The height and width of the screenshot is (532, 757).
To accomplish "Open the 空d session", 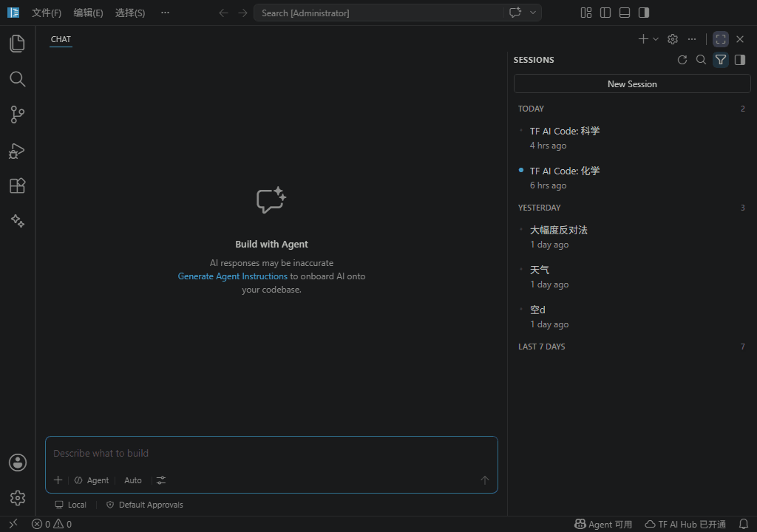I will pos(631,317).
